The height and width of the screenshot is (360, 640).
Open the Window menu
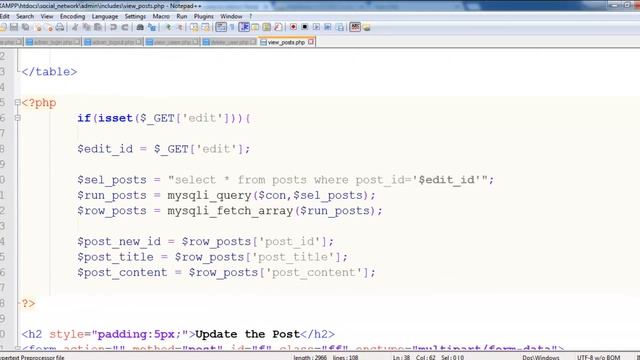click(x=231, y=16)
